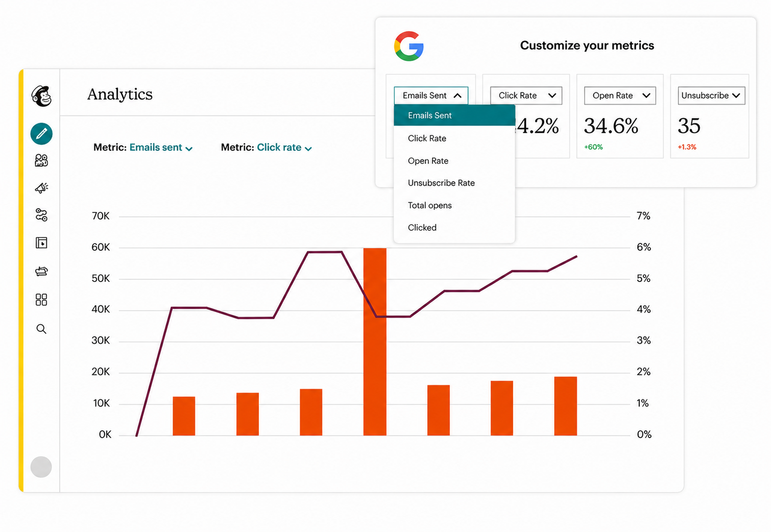This screenshot has height=532, width=771.
Task: Click the '6%' right axis label
Action: (644, 247)
